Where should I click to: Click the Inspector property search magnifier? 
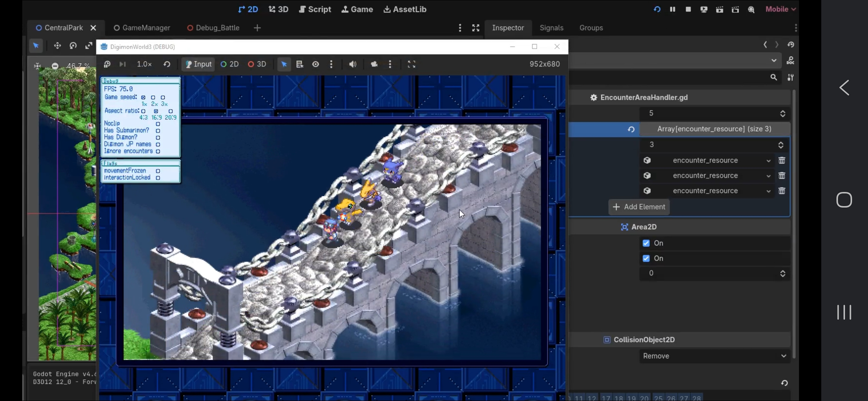[773, 77]
